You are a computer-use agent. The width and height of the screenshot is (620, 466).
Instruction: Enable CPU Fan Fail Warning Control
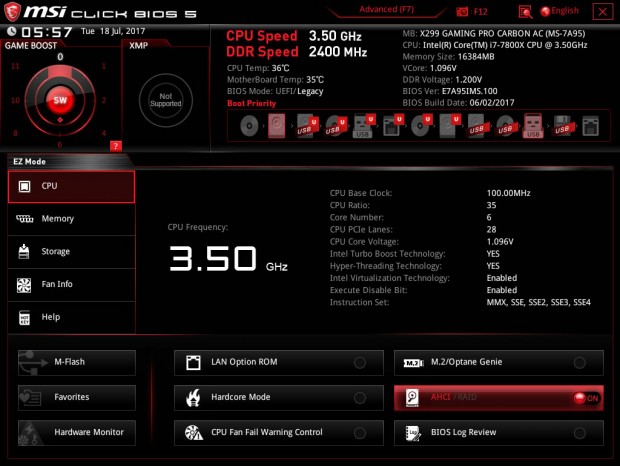(x=279, y=433)
